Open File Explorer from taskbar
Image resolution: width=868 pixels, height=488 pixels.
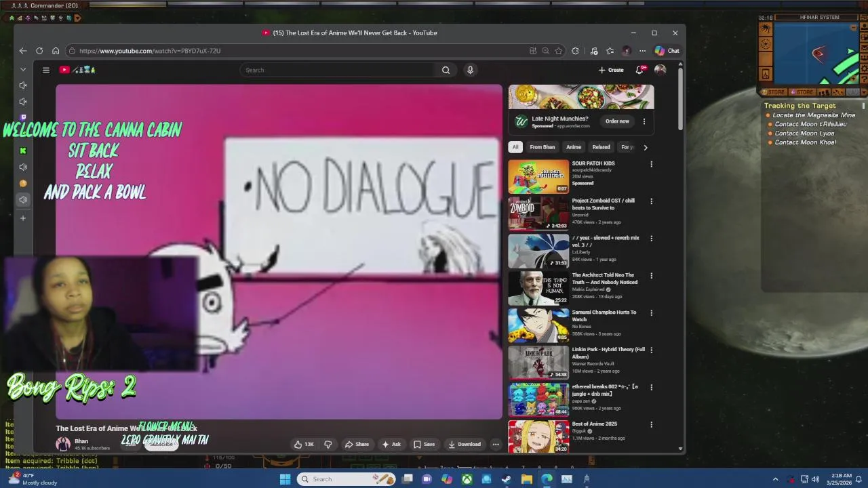tap(526, 479)
